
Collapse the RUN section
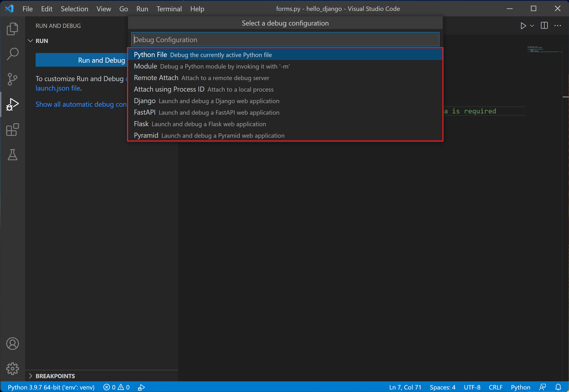(30, 41)
